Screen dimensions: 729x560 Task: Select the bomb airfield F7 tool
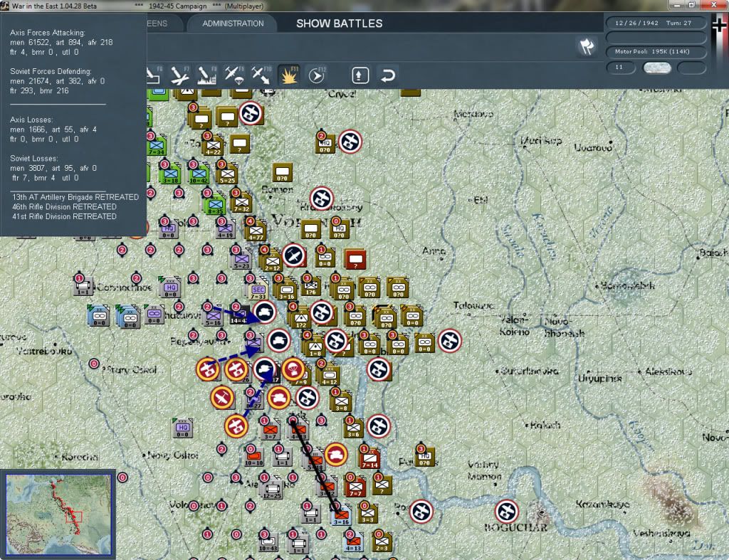[x=179, y=75]
